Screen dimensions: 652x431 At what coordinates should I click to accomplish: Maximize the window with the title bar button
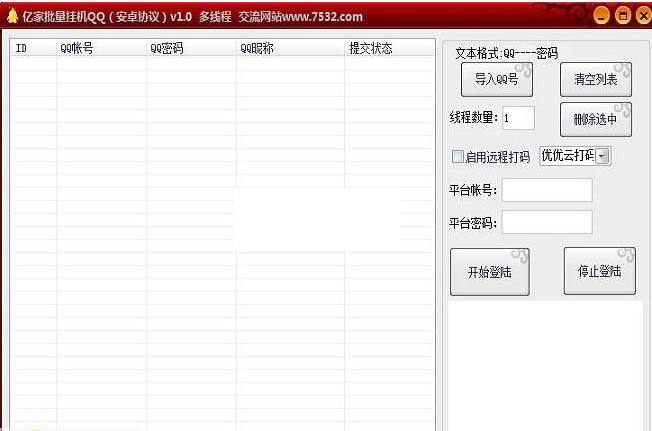[x=622, y=16]
